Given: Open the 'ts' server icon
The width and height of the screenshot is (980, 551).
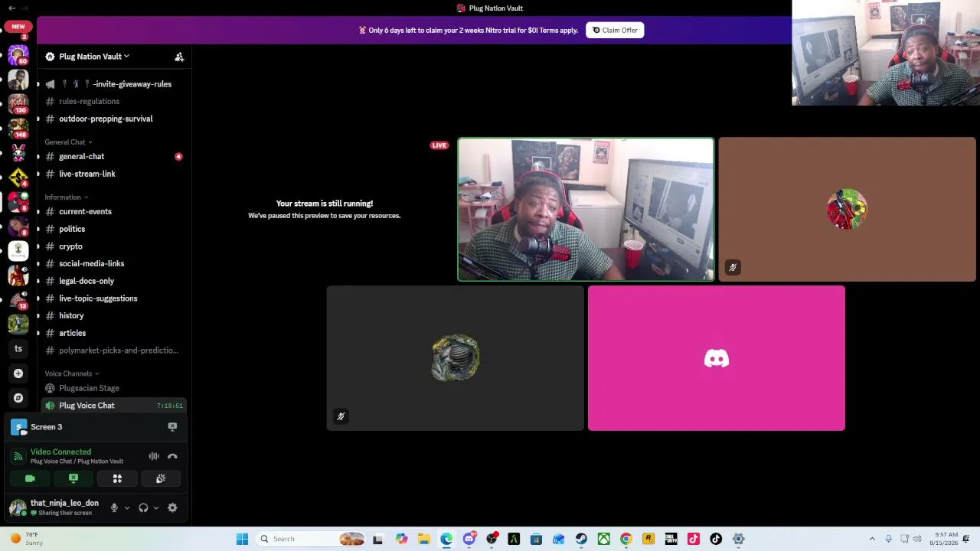Looking at the screenshot, I should (x=18, y=348).
